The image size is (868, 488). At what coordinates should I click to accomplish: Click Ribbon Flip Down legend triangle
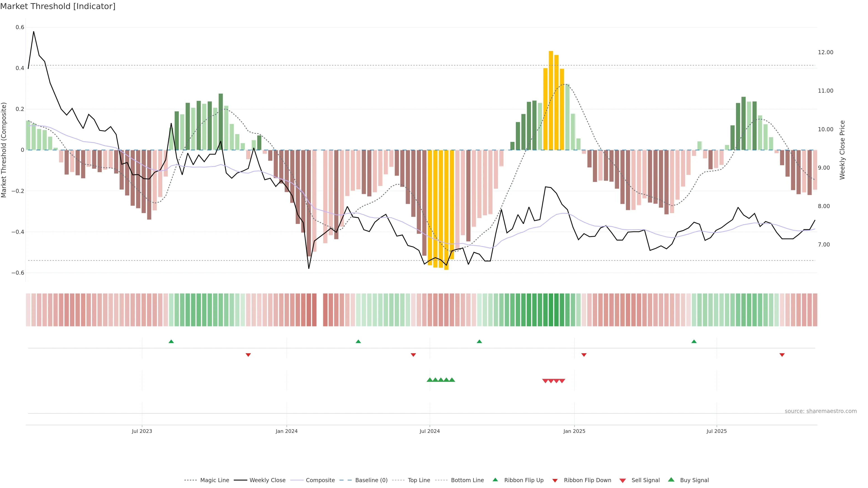pos(555,481)
